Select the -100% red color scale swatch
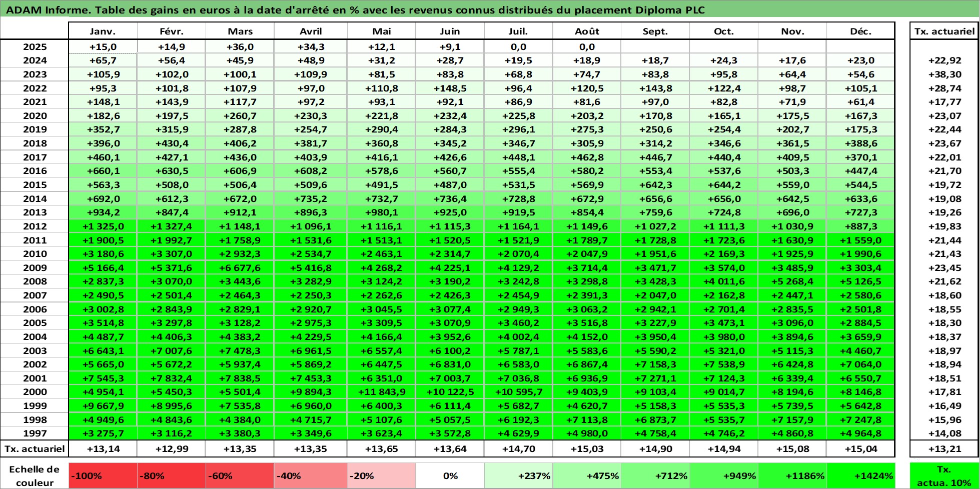 [x=103, y=476]
